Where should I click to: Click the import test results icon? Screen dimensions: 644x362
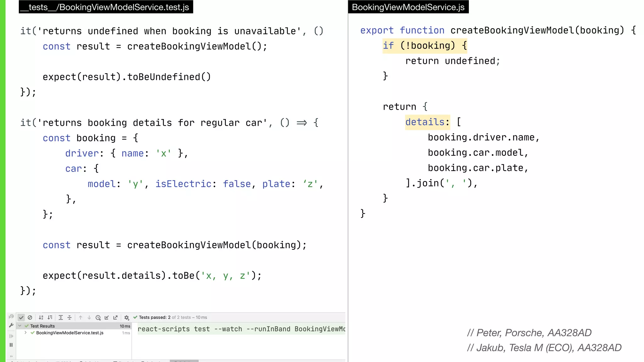tap(107, 317)
